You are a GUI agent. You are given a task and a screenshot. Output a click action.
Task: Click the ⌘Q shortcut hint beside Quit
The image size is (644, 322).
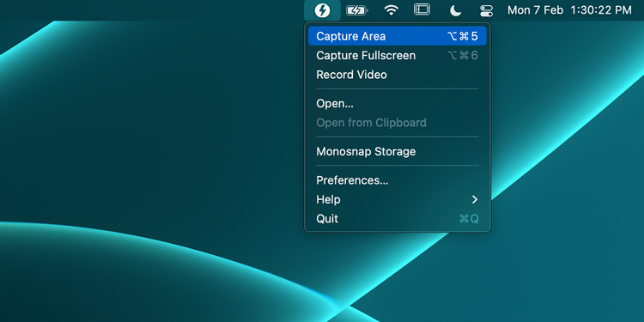pyautogui.click(x=469, y=219)
